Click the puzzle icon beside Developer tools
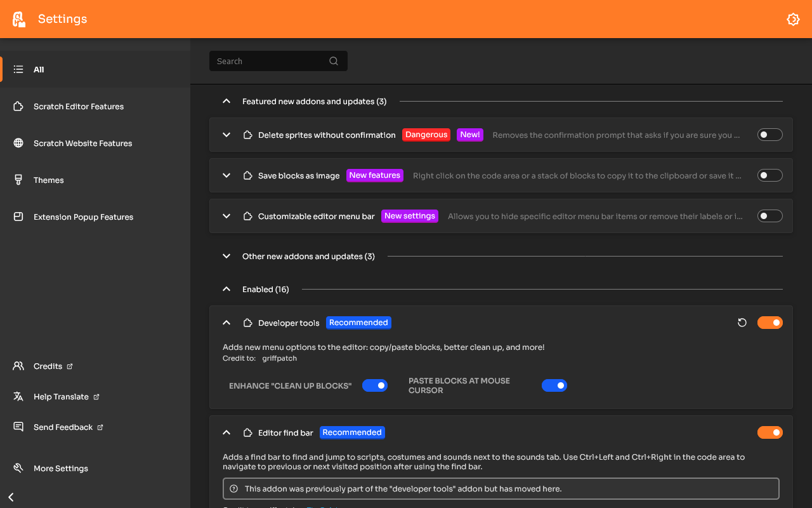The image size is (812, 508). pyautogui.click(x=248, y=323)
